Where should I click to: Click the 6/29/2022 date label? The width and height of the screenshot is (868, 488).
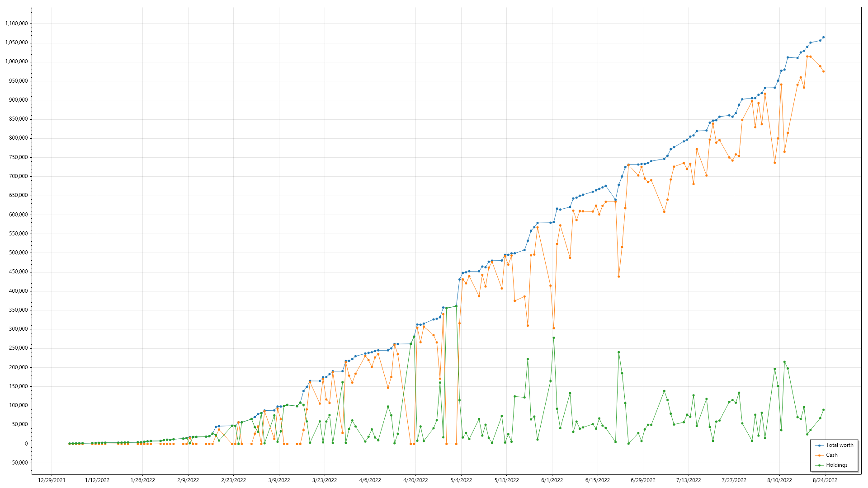click(643, 480)
